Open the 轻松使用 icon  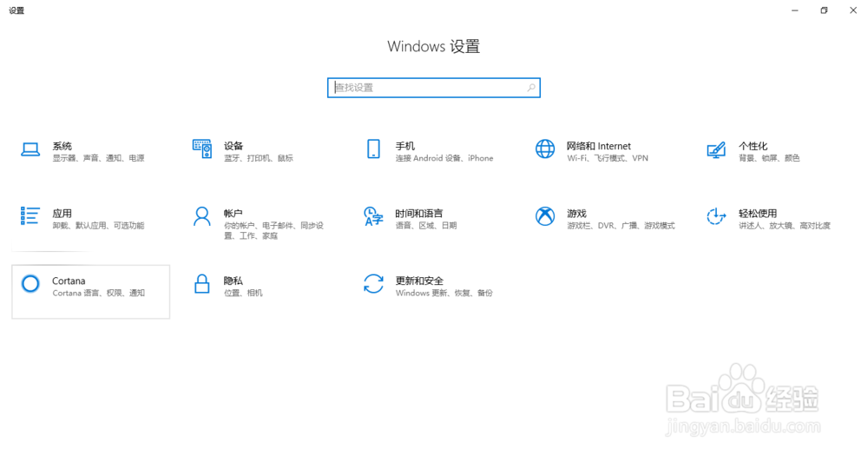[716, 216]
